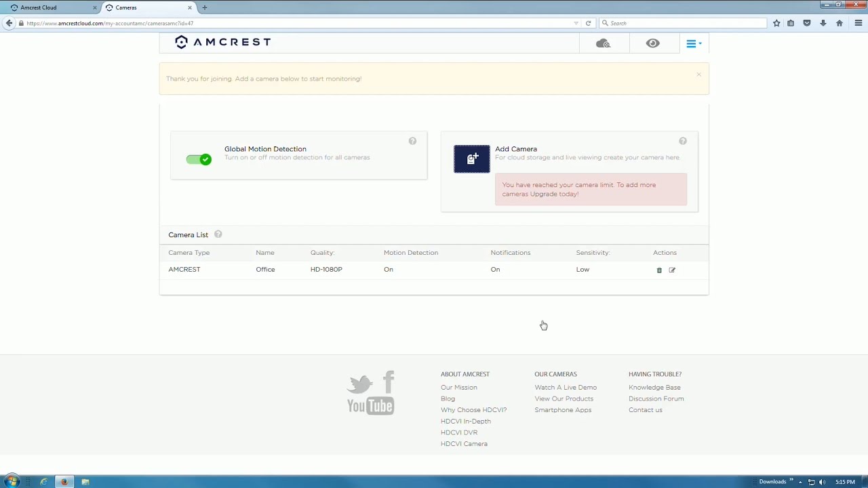Open live view with the eye icon
Viewport: 868px width, 488px height.
point(652,43)
